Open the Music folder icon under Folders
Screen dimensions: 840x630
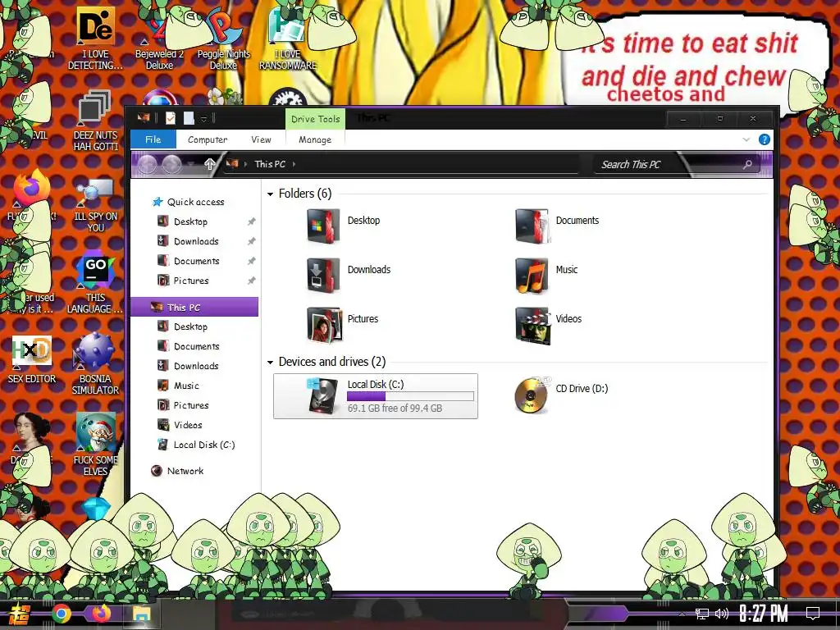[532, 276]
